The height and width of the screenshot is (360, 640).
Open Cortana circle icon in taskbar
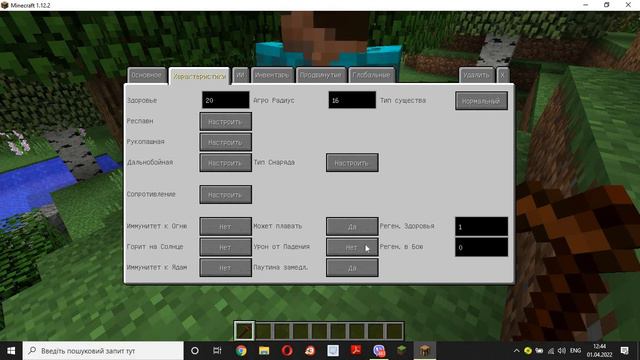click(x=195, y=351)
